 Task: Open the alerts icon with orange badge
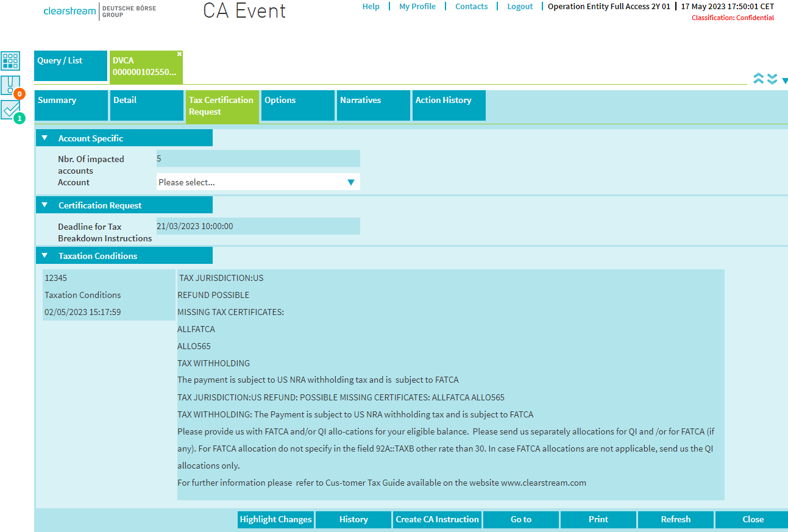tap(11, 86)
